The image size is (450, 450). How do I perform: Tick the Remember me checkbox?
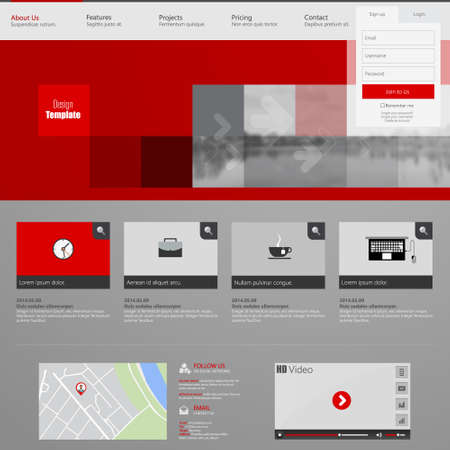382,105
